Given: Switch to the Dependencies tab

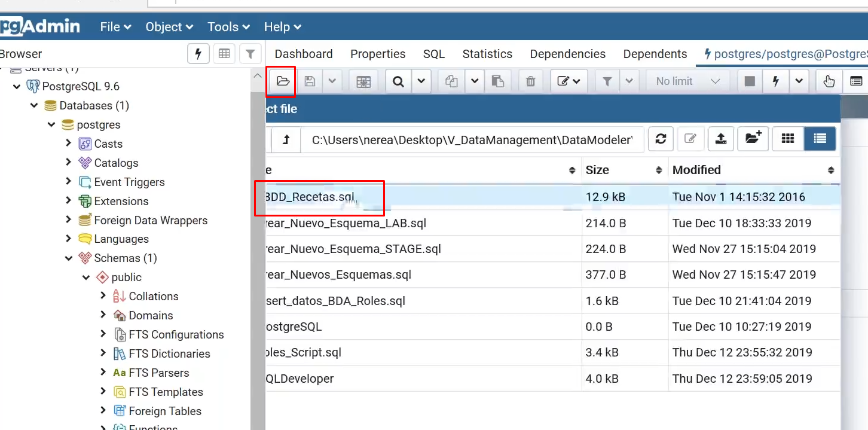Looking at the screenshot, I should 567,54.
